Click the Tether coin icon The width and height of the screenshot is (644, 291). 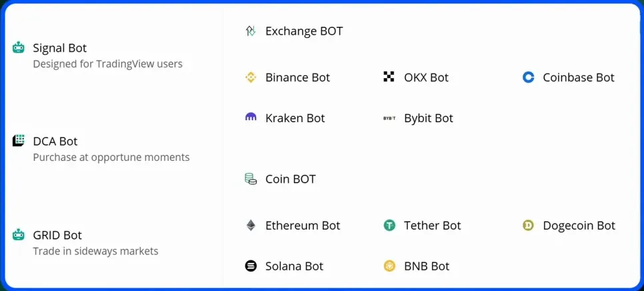point(389,226)
